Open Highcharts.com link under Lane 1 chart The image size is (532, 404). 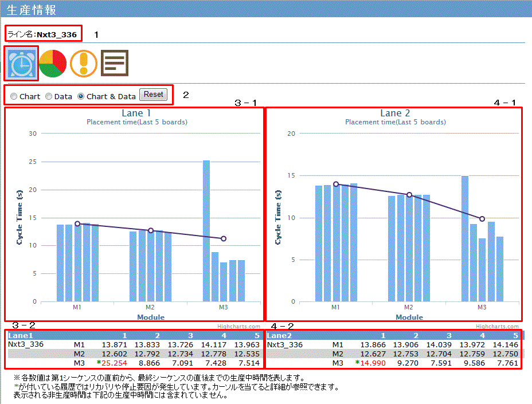tap(239, 327)
